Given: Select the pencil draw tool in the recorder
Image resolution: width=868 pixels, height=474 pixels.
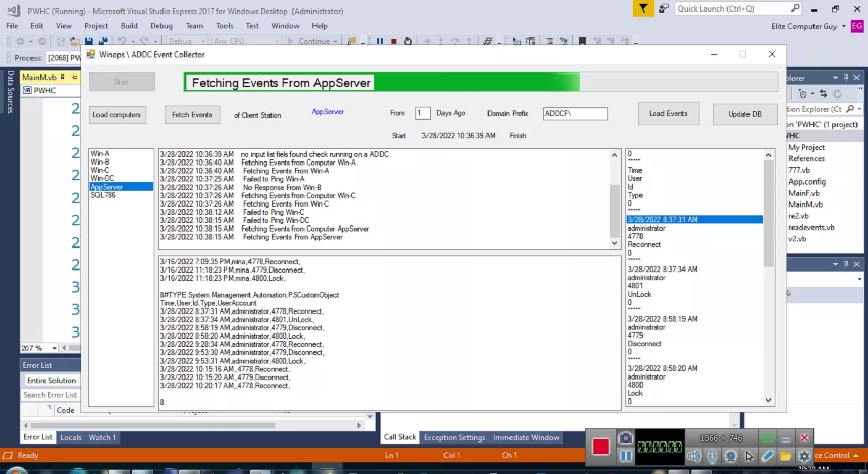Looking at the screenshot, I should pyautogui.click(x=767, y=456).
